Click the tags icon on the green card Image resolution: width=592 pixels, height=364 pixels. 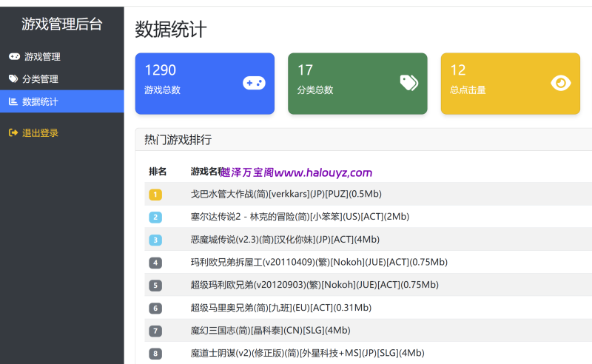tap(409, 83)
